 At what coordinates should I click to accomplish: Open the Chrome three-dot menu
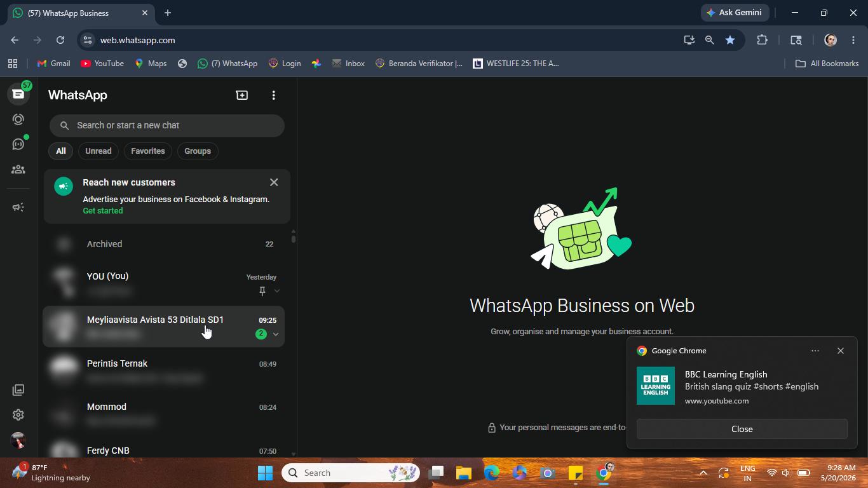[853, 40]
